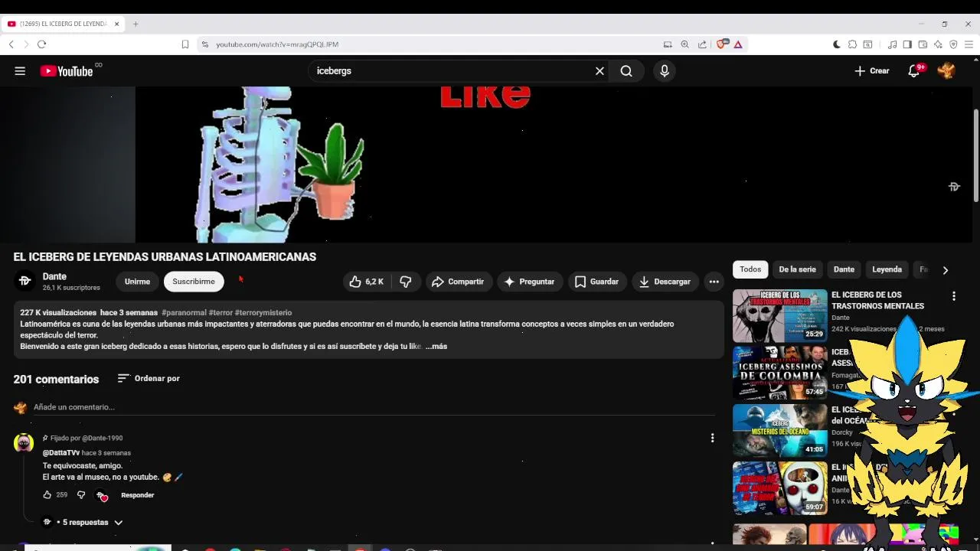The width and height of the screenshot is (980, 551).
Task: Click the #terrorymisterio hashtag
Action: point(263,312)
